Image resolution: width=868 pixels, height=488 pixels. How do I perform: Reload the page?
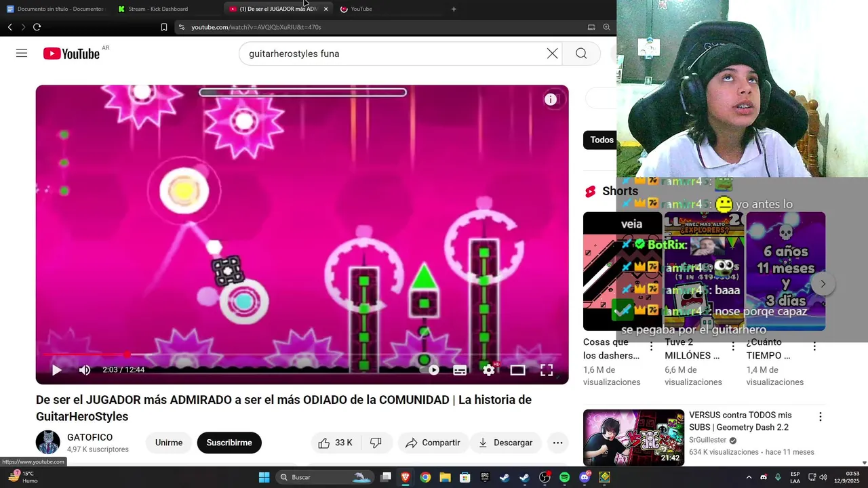pos(37,27)
